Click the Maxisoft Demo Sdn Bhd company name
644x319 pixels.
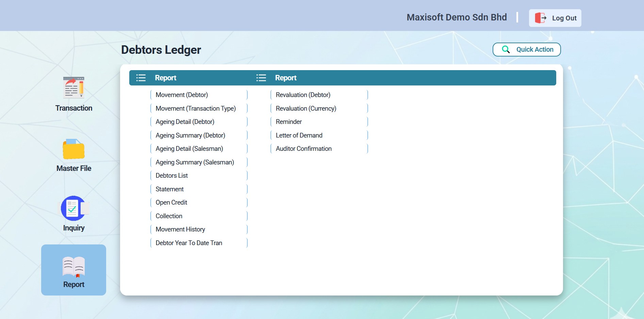(x=457, y=17)
